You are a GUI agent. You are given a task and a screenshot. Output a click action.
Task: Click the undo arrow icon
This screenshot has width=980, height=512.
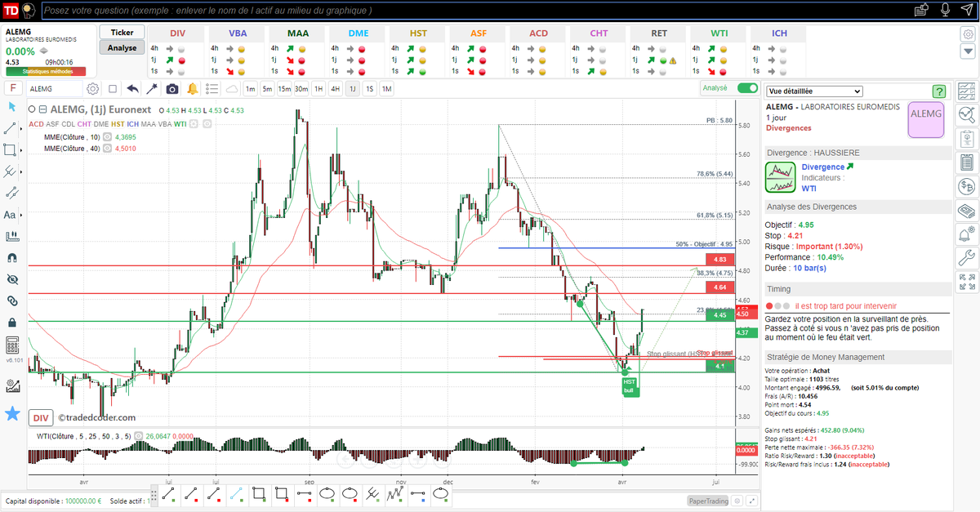(132, 89)
